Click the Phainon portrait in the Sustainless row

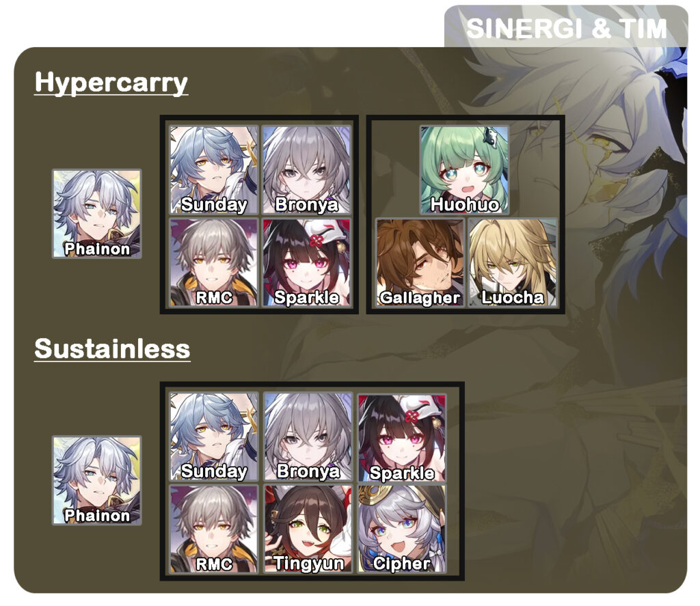point(97,480)
